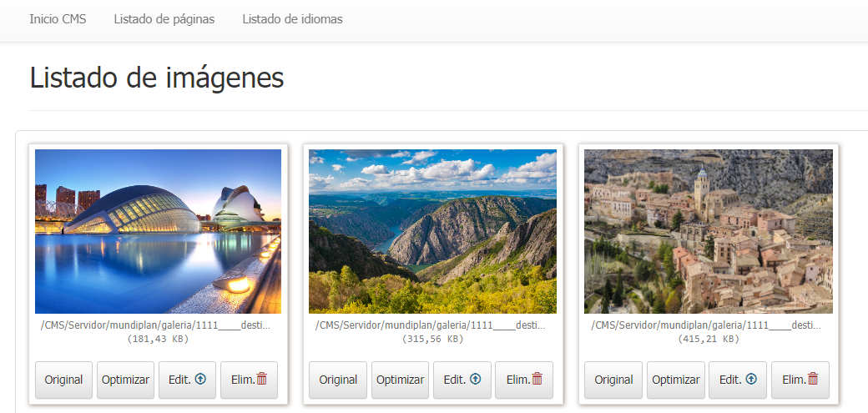Optimizar the 181,43 KB image

coord(126,380)
